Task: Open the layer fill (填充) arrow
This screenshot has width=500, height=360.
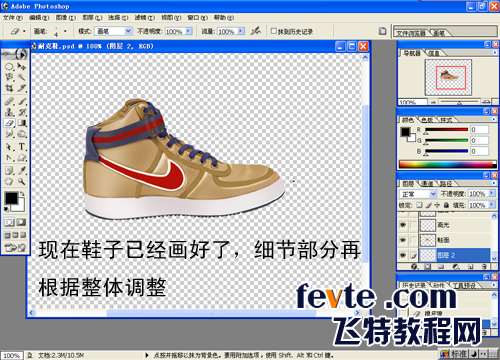Action: 492,205
